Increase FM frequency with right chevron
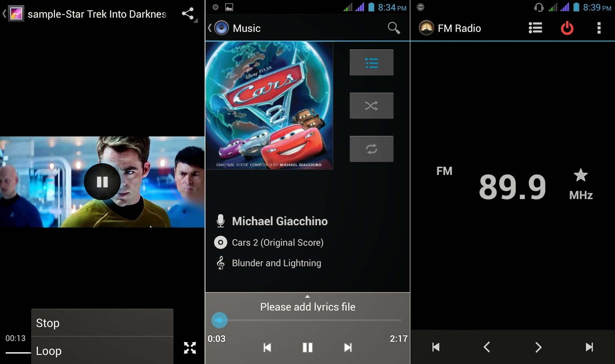 click(538, 347)
